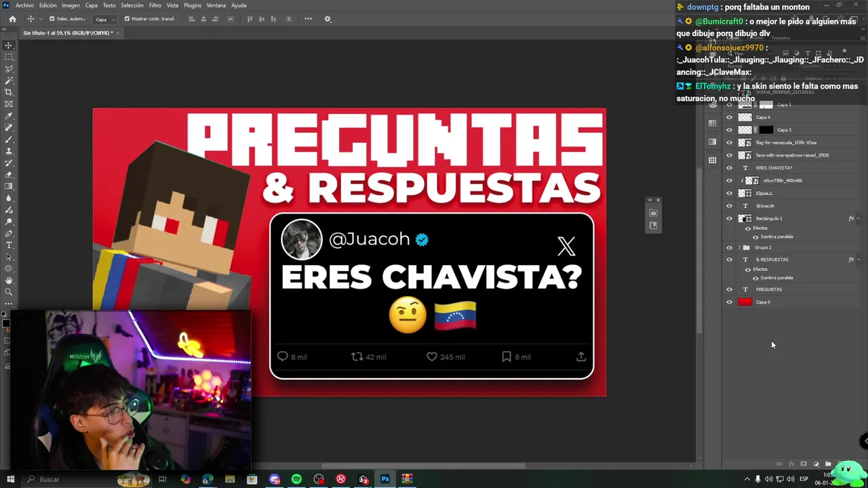
Task: Click the Home icon in options bar
Action: point(12,19)
